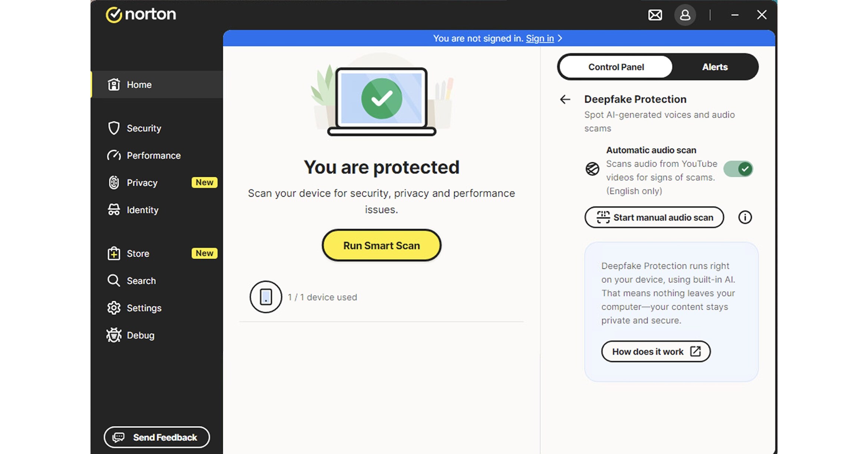
Task: Open the user account profile icon
Action: (x=685, y=15)
